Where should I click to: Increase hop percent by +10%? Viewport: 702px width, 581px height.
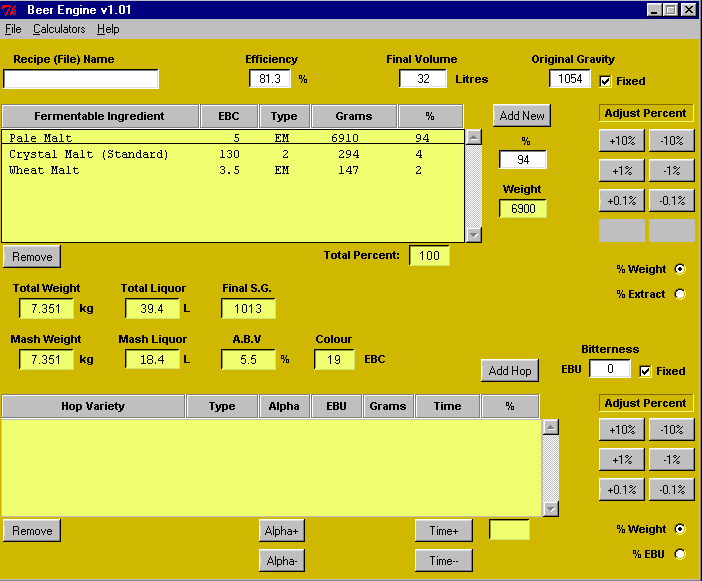click(x=622, y=429)
